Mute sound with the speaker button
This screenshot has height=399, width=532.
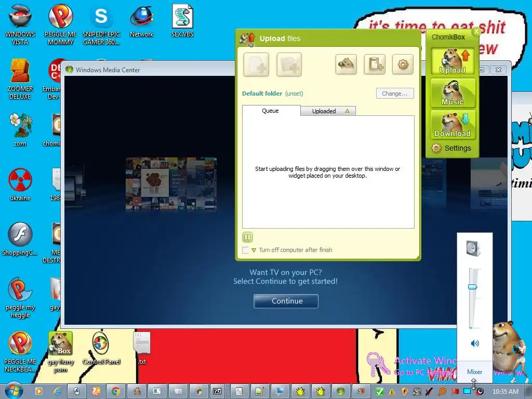(x=475, y=343)
